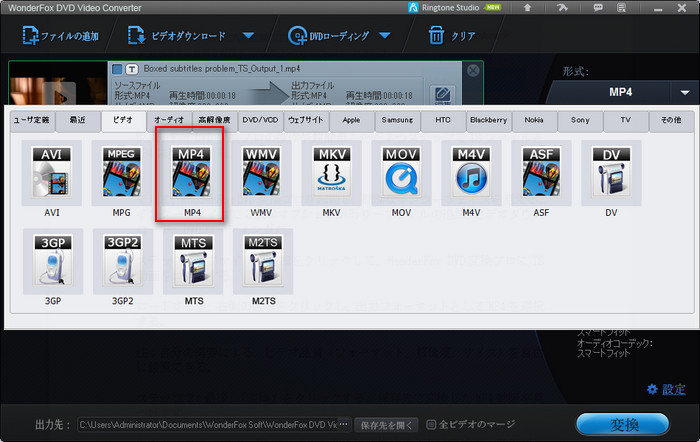Open the MP4 output format dropdown arrow
Image resolution: width=700 pixels, height=442 pixels.
pyautogui.click(x=685, y=92)
